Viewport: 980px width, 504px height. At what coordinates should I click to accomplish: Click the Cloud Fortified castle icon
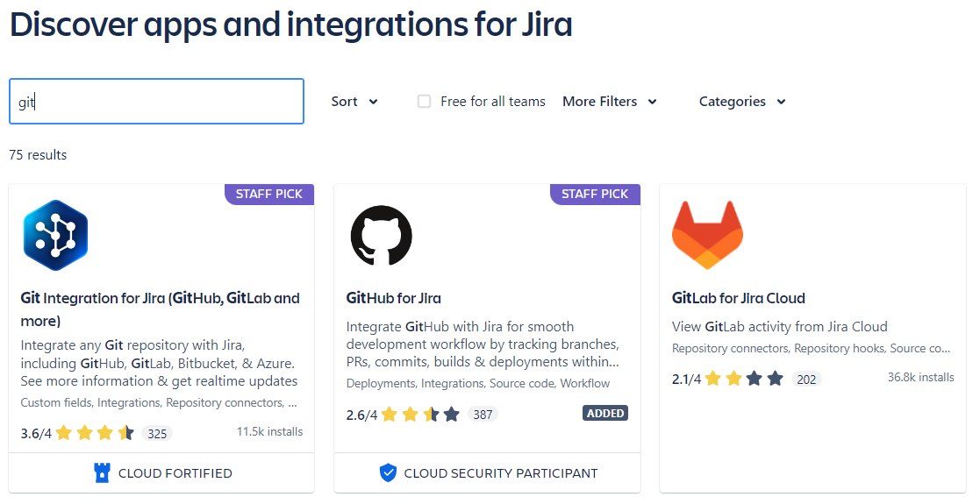(102, 473)
